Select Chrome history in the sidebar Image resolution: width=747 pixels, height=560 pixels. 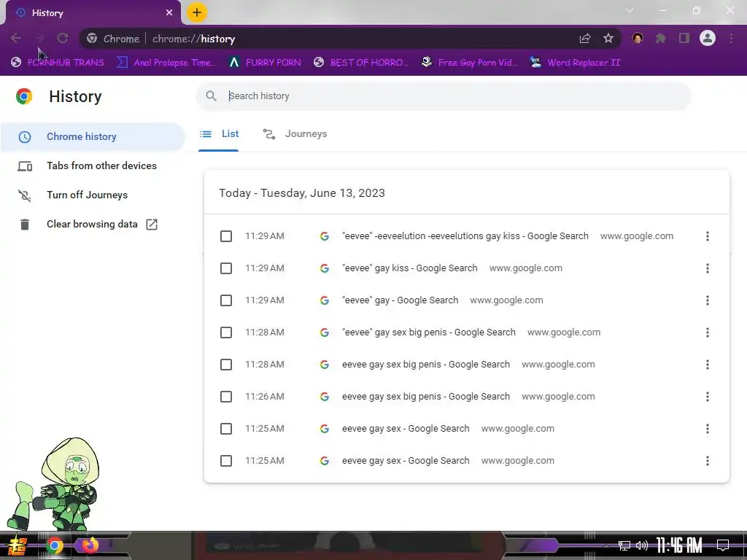(x=93, y=137)
